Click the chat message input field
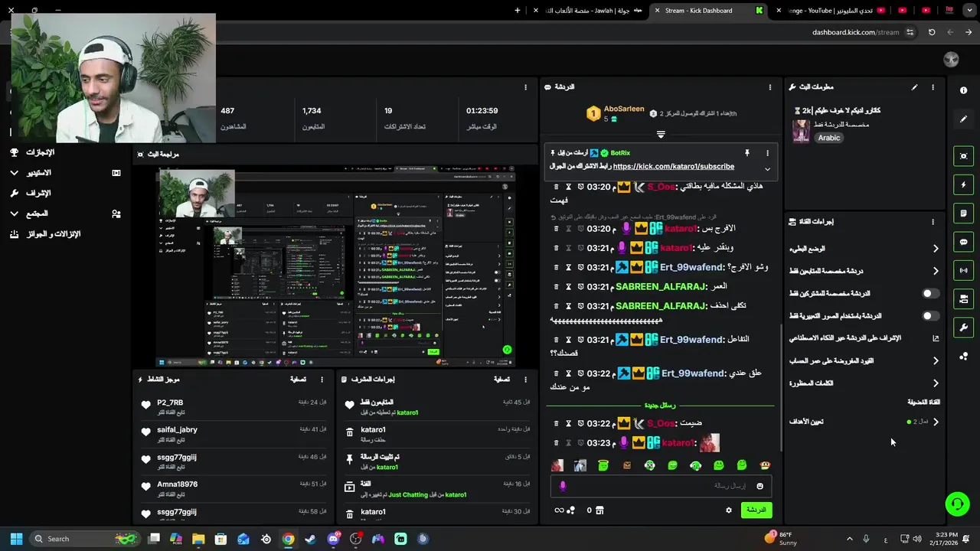This screenshot has height=551, width=980. click(x=660, y=486)
